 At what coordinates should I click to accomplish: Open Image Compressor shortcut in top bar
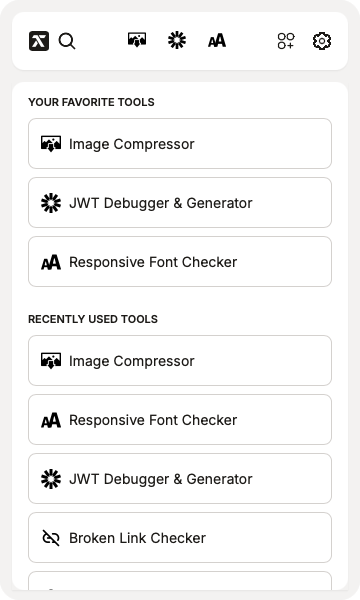(137, 40)
